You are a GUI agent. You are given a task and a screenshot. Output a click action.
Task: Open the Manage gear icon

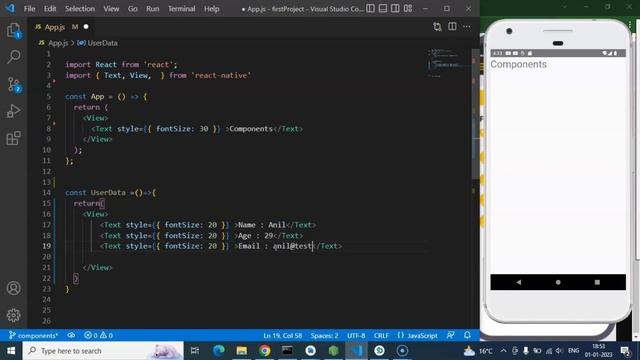point(13,315)
